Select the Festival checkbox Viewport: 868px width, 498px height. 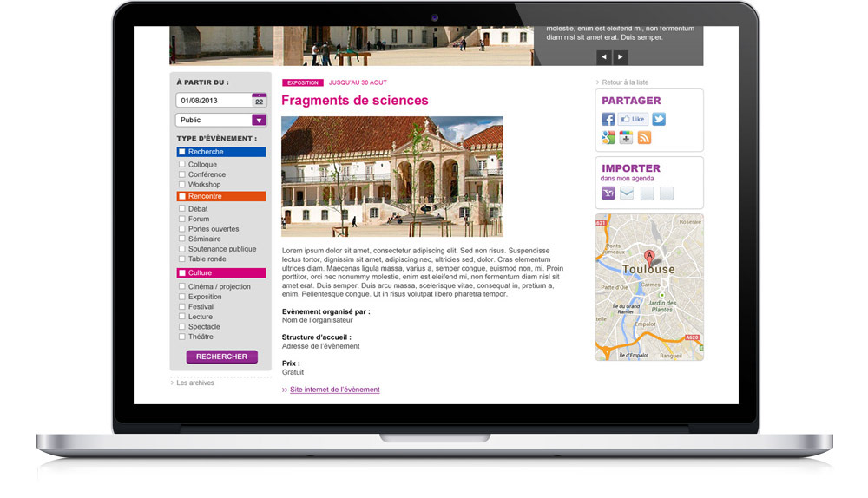(x=181, y=306)
